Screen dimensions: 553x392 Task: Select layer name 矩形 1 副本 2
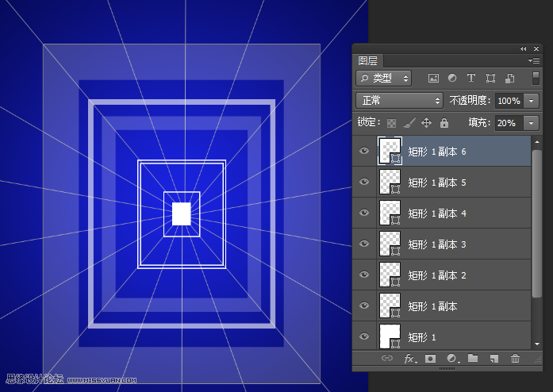pyautogui.click(x=437, y=275)
